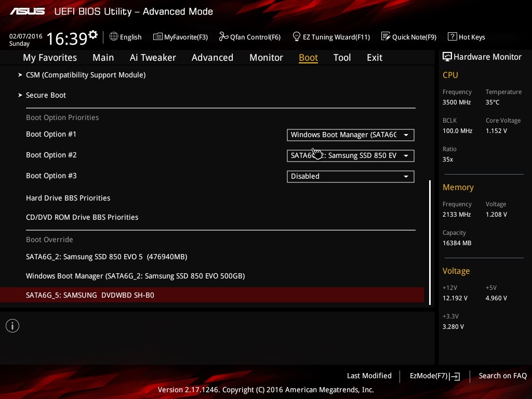Boot override from SATA6G_2 Samsung SSD (476940MB)
This screenshot has height=399, width=532.
(x=107, y=257)
